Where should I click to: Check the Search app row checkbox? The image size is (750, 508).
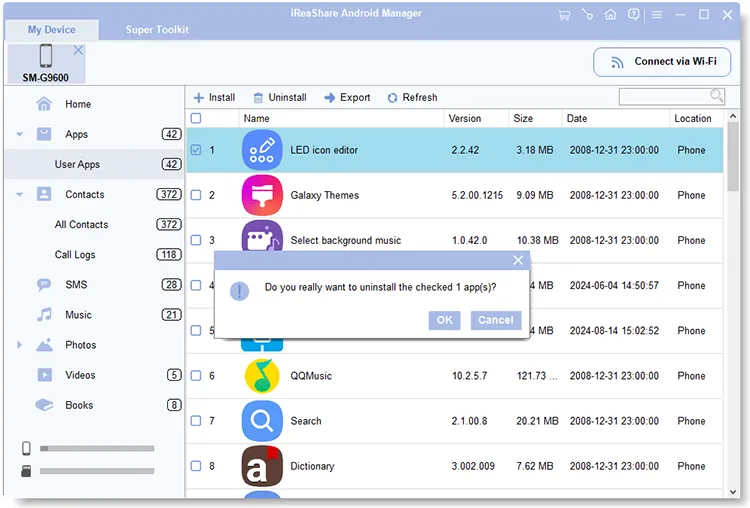tap(196, 421)
